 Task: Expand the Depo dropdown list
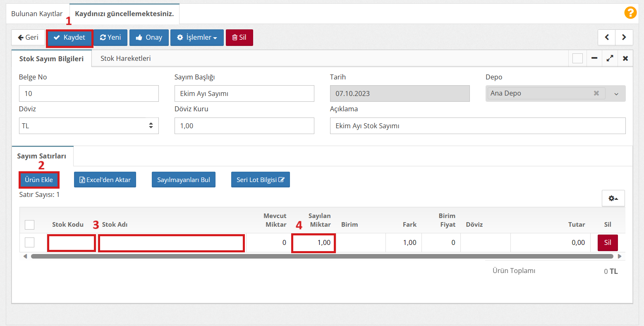pos(616,94)
